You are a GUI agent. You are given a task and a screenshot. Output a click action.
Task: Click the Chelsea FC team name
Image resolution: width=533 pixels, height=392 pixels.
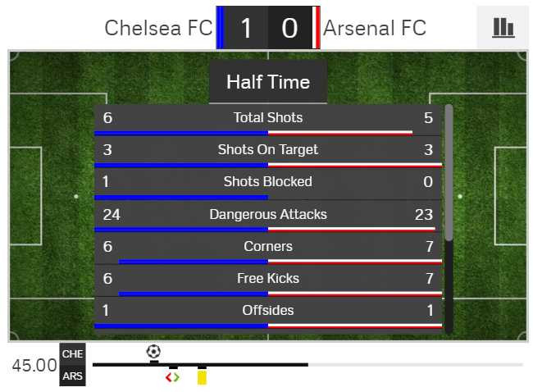tap(158, 28)
